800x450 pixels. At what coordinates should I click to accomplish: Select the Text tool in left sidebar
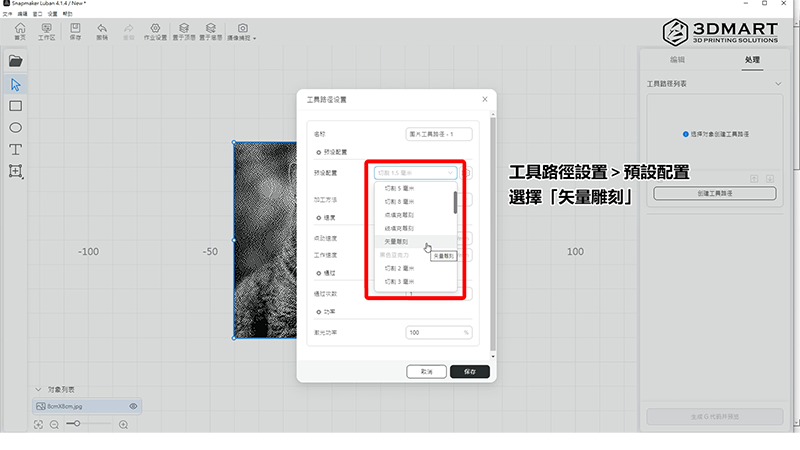[x=16, y=149]
